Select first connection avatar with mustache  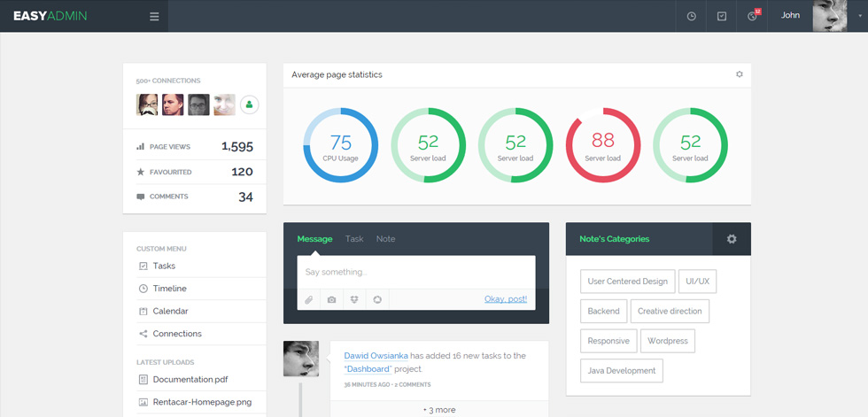[147, 104]
